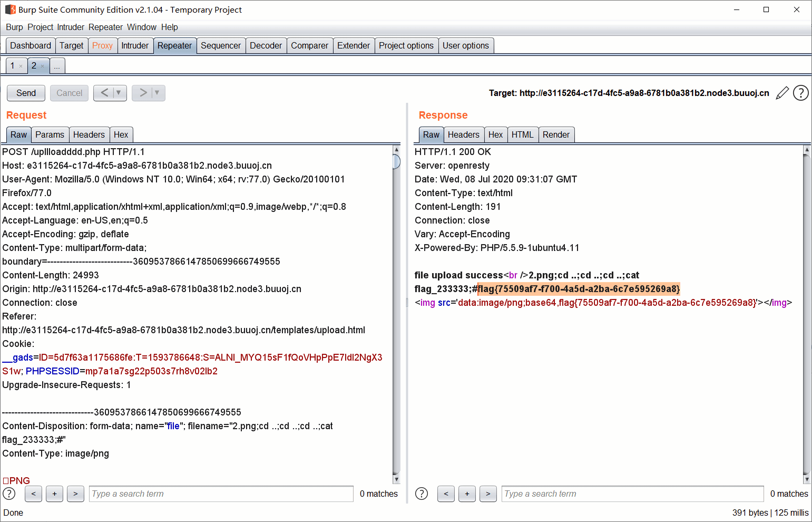Switch to the Intruder tool tab
This screenshot has height=522, width=812.
[x=135, y=45]
